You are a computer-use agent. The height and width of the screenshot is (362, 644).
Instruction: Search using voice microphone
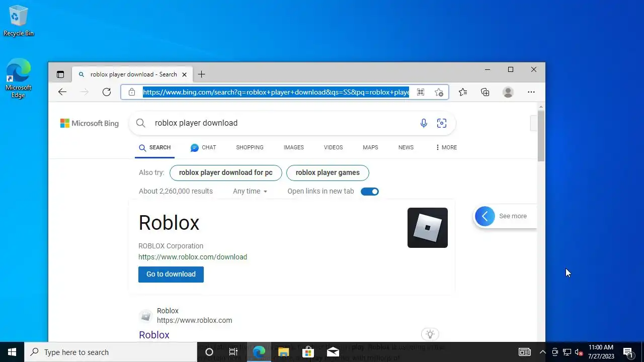424,123
